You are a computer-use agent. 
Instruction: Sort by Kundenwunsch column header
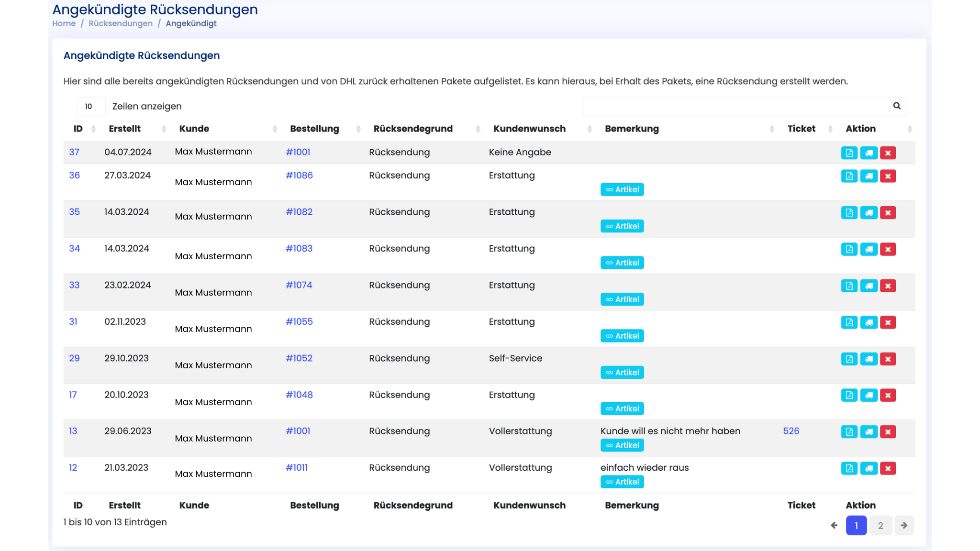[529, 129]
